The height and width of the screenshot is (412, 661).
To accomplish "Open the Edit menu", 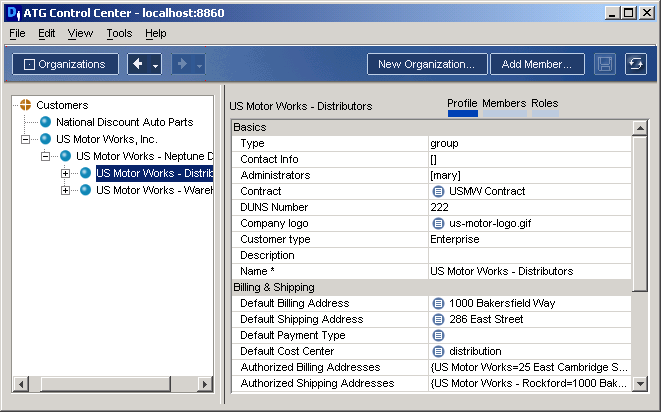I will (46, 33).
